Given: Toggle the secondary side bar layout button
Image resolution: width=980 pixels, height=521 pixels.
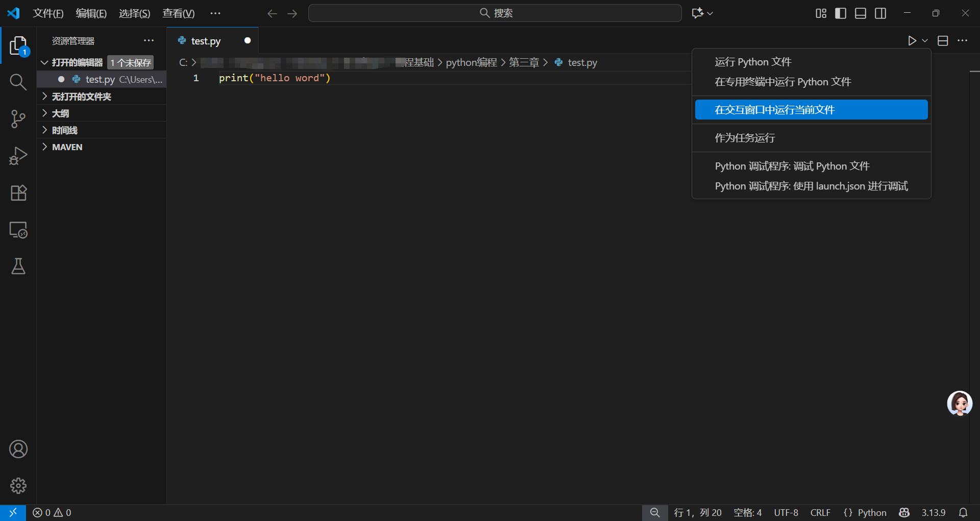Looking at the screenshot, I should point(880,13).
